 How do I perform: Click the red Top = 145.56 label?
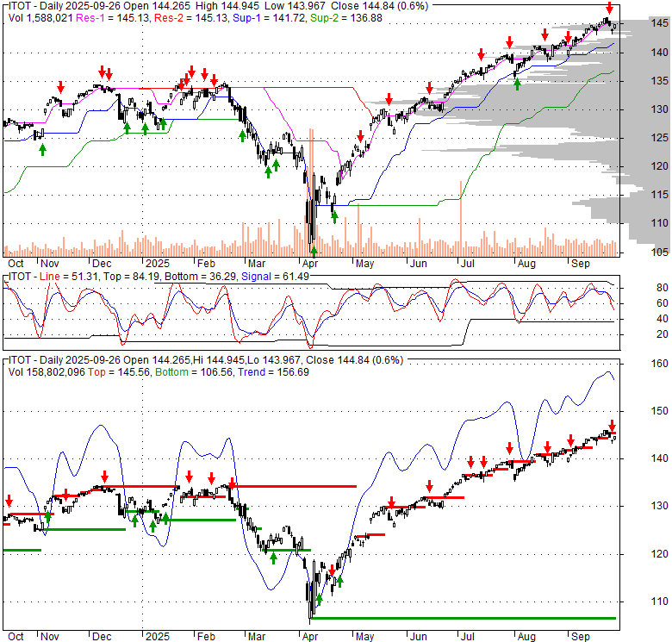coord(119,372)
